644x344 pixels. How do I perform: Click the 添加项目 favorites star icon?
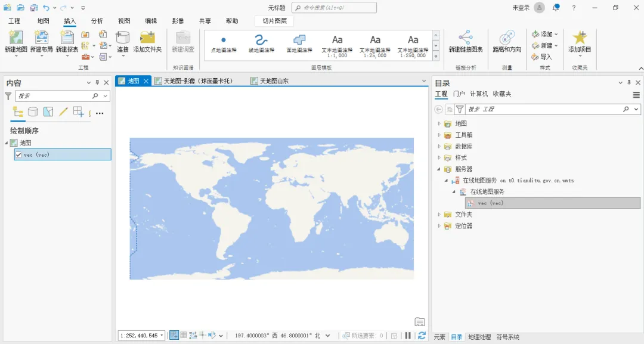tap(580, 38)
